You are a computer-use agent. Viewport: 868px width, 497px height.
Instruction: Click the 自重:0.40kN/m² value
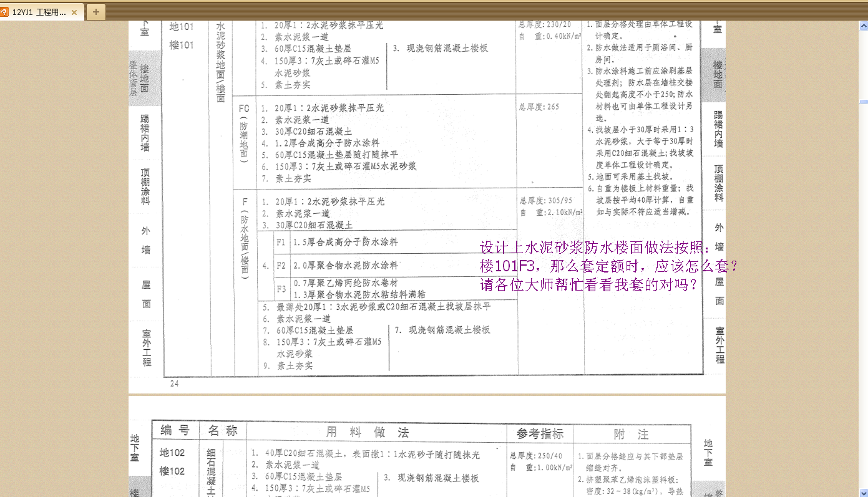[x=550, y=36]
